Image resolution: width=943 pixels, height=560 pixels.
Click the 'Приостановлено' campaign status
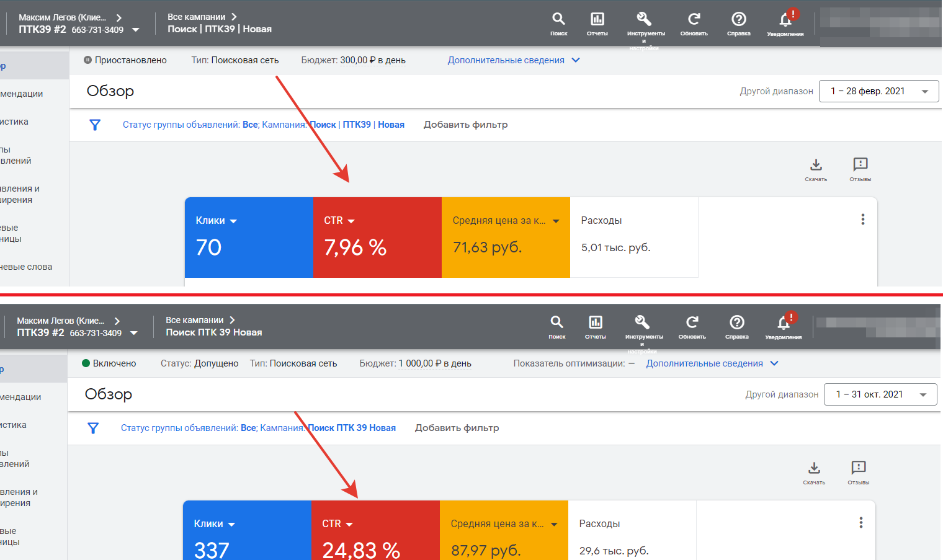pyautogui.click(x=125, y=60)
